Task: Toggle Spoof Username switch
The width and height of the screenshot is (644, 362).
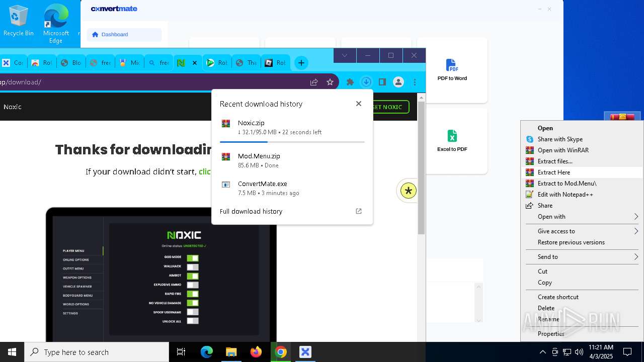Action: (193, 312)
